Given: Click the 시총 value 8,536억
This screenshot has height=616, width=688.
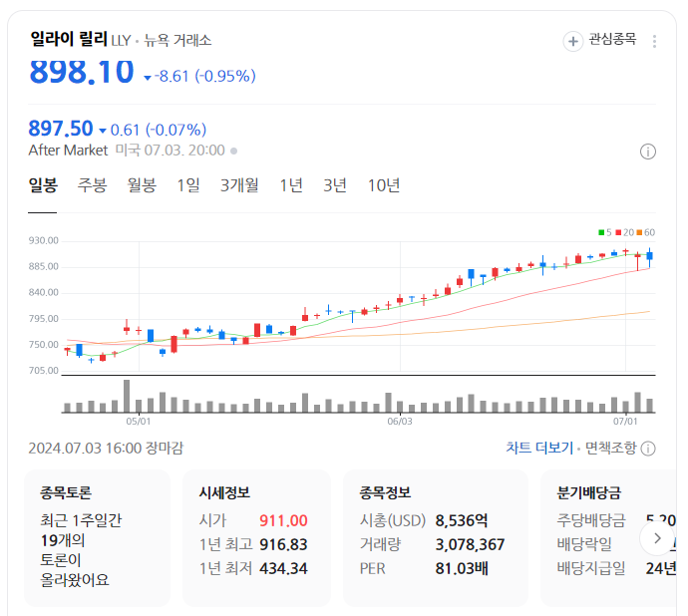Looking at the screenshot, I should tap(461, 520).
